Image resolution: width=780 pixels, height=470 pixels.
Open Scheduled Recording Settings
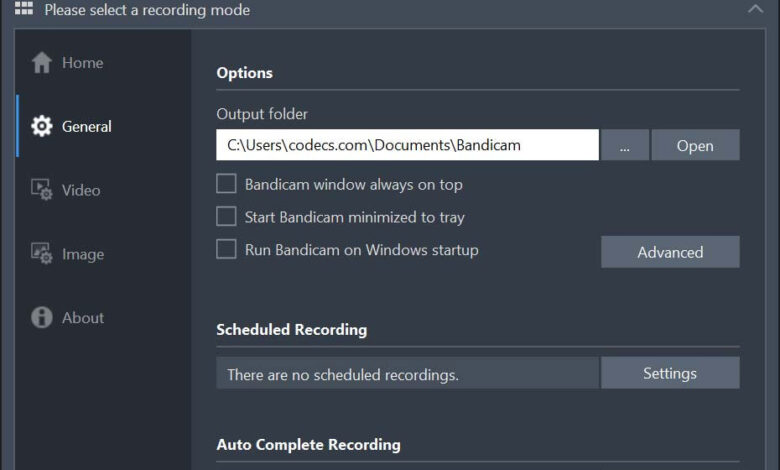(x=670, y=373)
